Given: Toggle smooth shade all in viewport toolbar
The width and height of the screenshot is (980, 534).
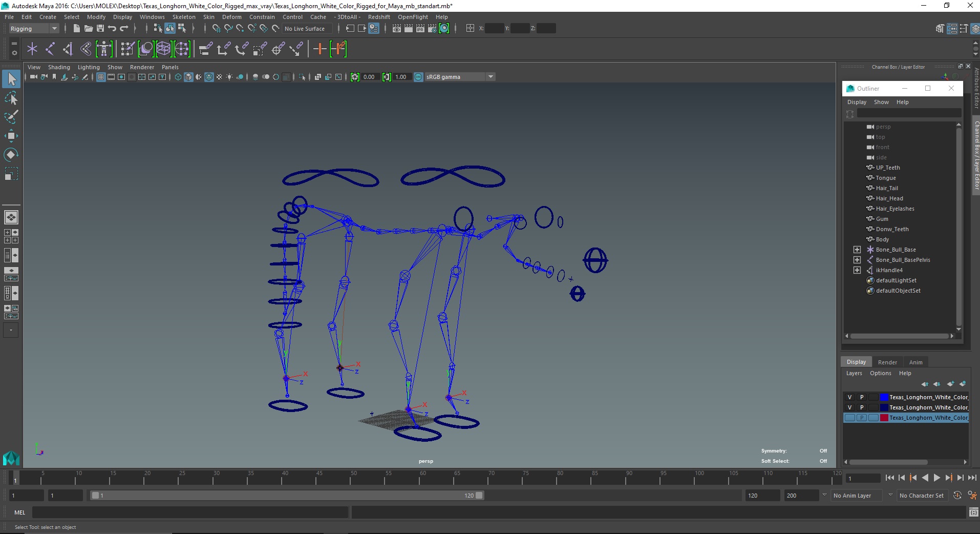Looking at the screenshot, I should 188,77.
